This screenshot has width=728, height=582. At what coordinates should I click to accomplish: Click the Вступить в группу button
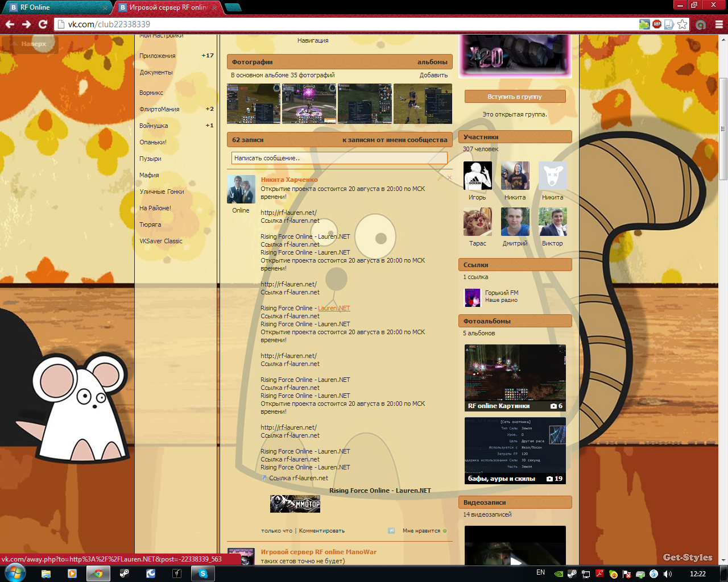[515, 97]
